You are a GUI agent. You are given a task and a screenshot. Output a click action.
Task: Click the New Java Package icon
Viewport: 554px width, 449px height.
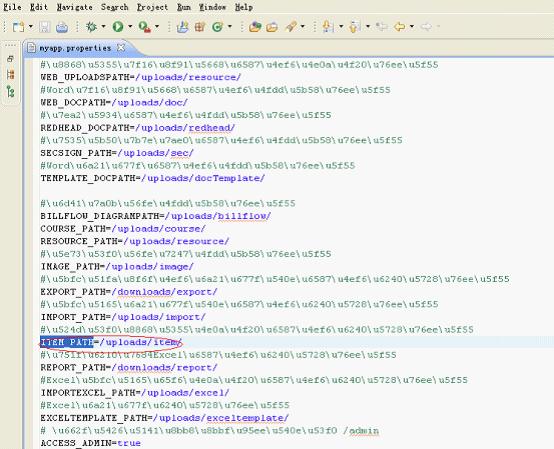[x=200, y=26]
